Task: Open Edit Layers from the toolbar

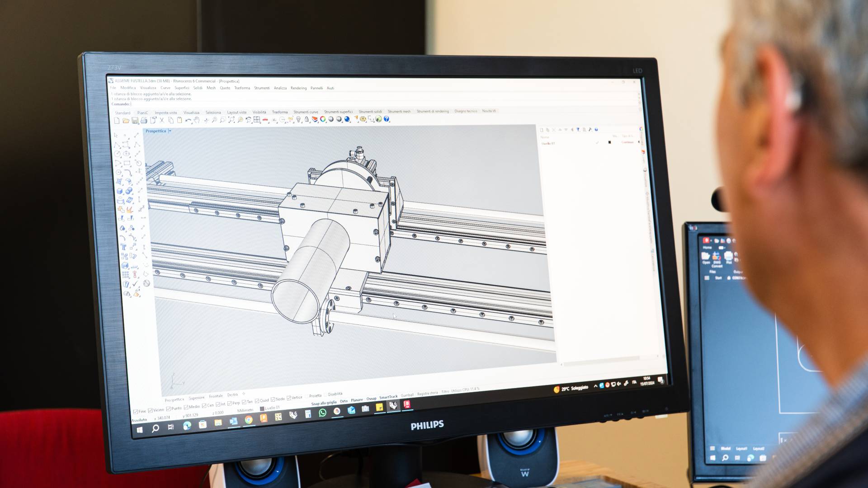Action: 315,119
